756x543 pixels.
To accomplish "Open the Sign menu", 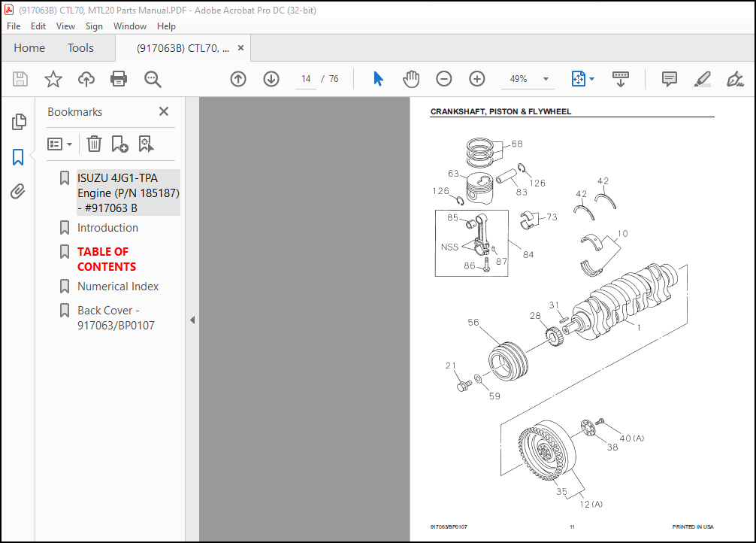I will (94, 26).
